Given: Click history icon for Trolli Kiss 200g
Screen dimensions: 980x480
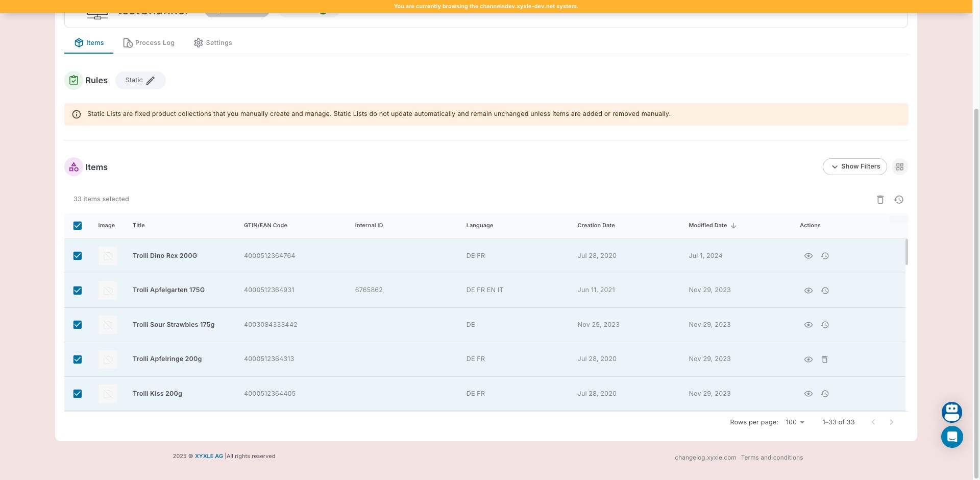Looking at the screenshot, I should coord(825,394).
